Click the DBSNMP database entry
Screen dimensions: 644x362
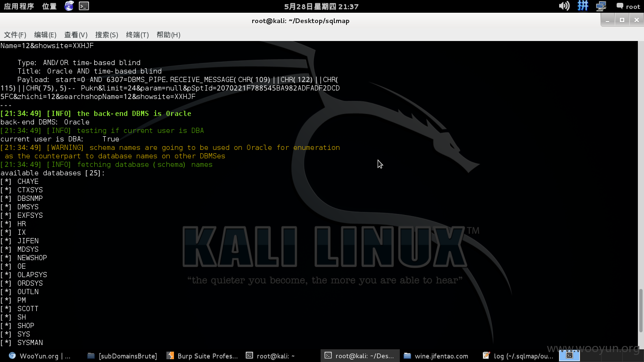coord(21,198)
